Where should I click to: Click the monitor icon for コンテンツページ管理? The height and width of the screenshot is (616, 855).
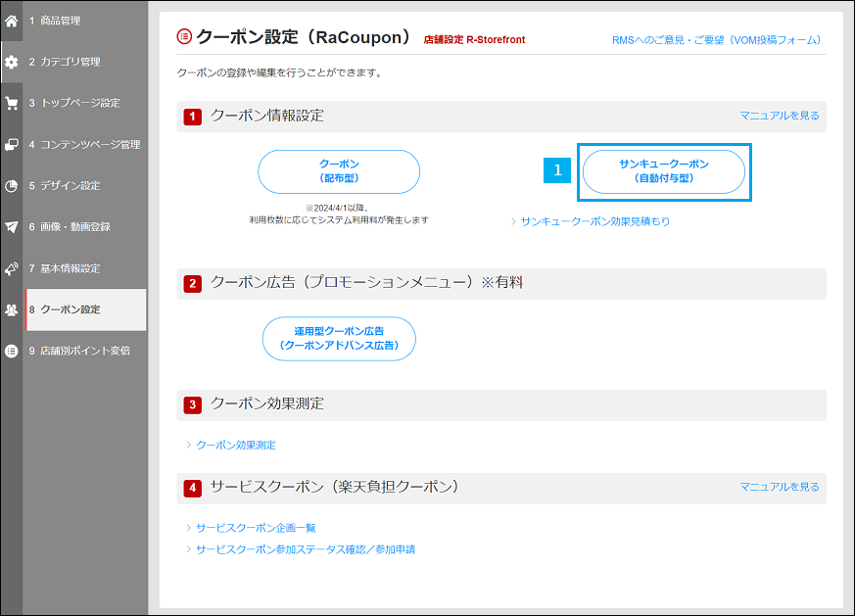coord(13,143)
